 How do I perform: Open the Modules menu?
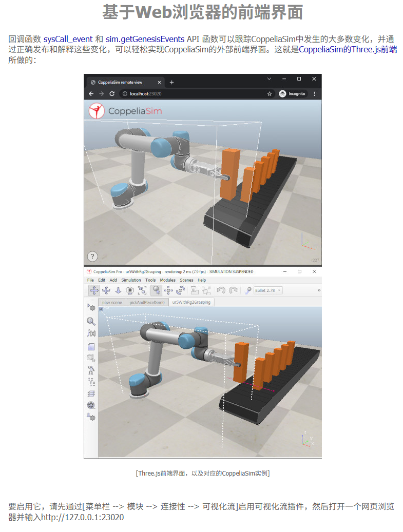(x=168, y=280)
